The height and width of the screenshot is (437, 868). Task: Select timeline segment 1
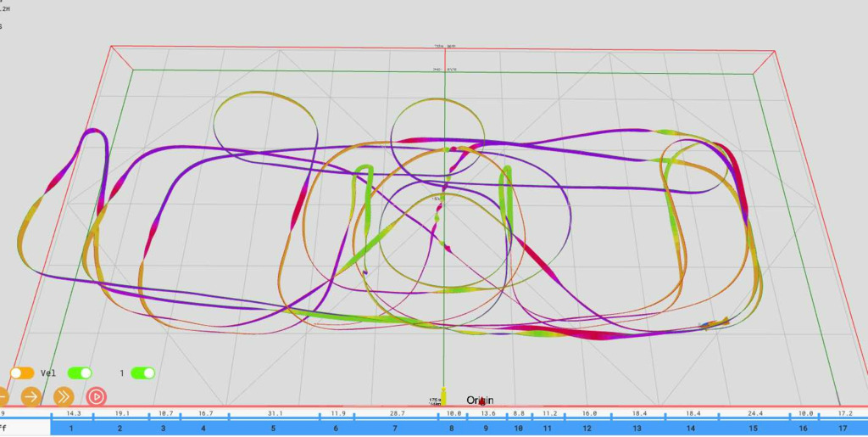point(71,429)
